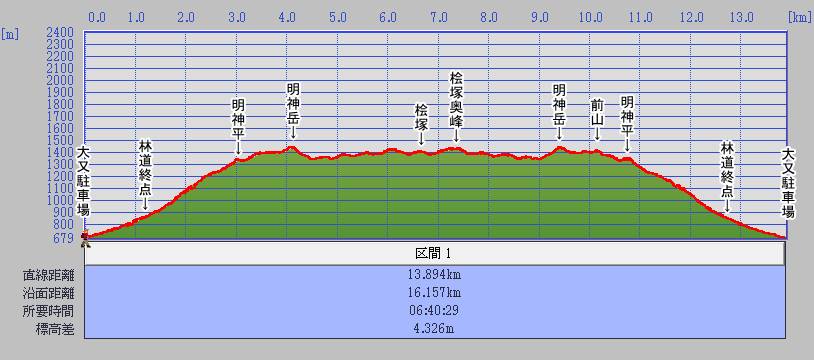Click the 直線距離 value 13.894km
The width and height of the screenshot is (814, 360).
coord(435,275)
